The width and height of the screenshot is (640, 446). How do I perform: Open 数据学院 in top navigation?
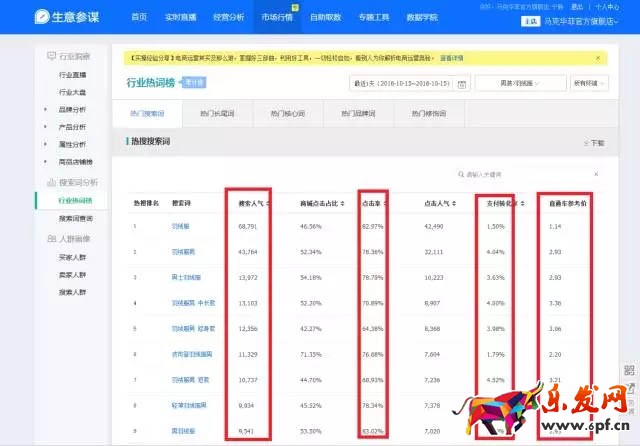(x=422, y=17)
